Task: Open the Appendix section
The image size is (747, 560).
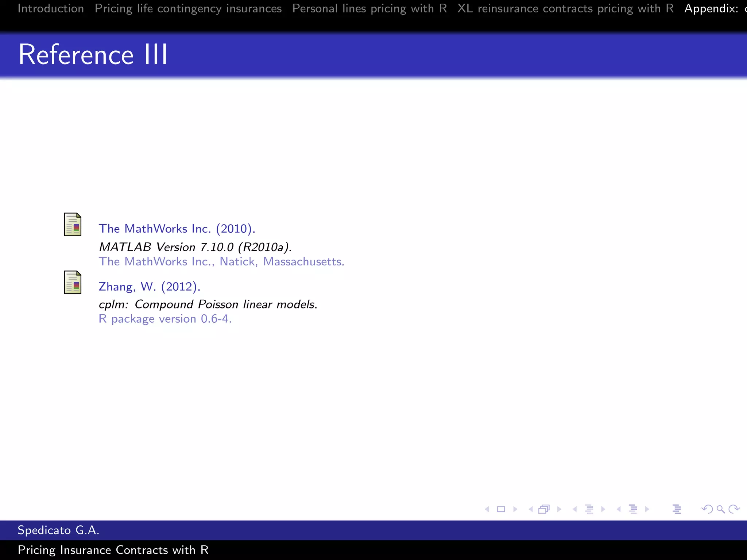Action: point(715,8)
